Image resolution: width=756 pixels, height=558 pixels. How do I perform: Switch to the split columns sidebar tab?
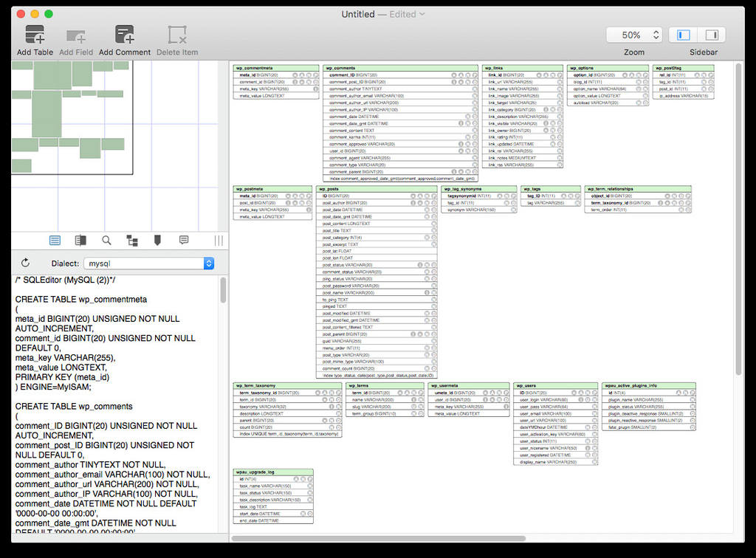[80, 241]
